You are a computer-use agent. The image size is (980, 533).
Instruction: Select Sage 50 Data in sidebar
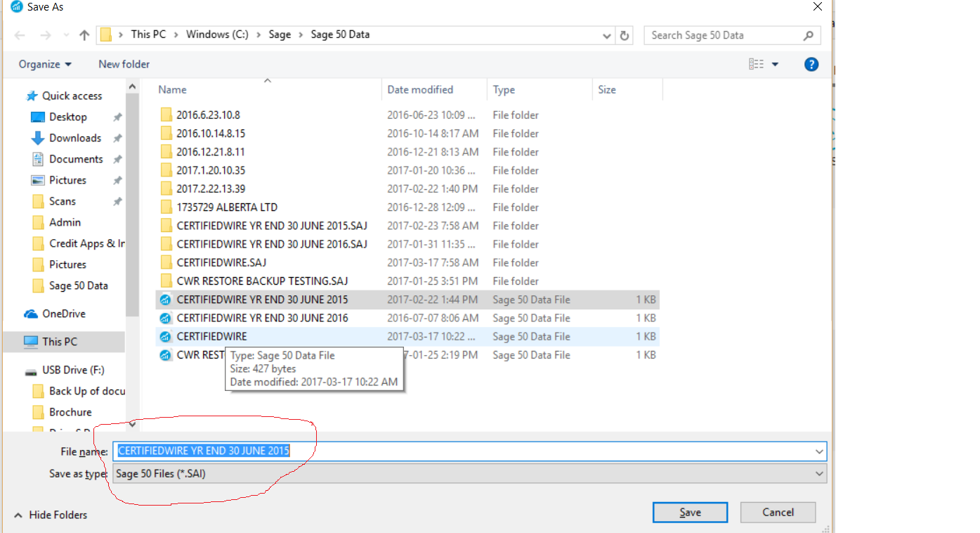click(x=78, y=285)
